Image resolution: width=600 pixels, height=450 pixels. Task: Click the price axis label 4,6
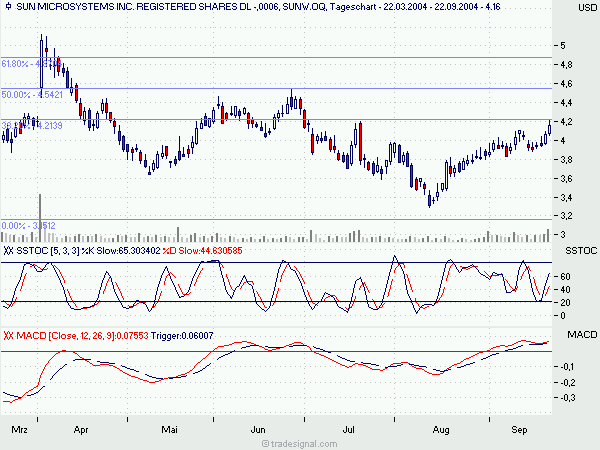coord(566,83)
